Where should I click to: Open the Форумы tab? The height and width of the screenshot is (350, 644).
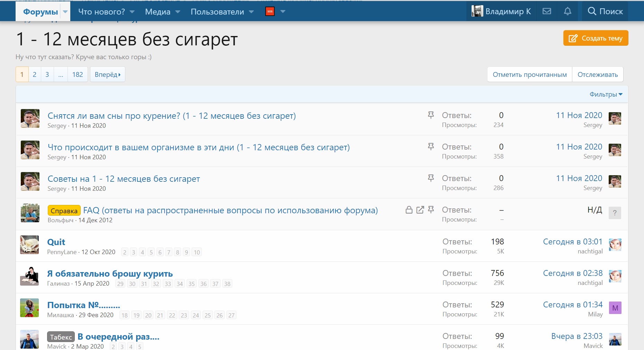[40, 12]
